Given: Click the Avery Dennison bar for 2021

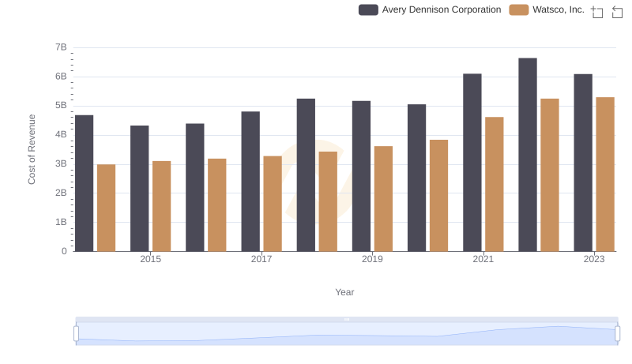Looking at the screenshot, I should point(472,163).
